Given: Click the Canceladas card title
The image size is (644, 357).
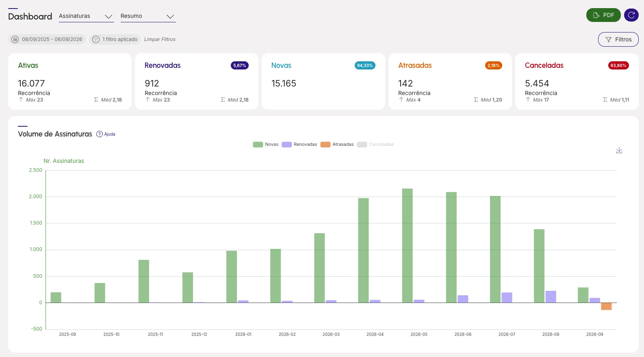Looking at the screenshot, I should click(x=544, y=65).
